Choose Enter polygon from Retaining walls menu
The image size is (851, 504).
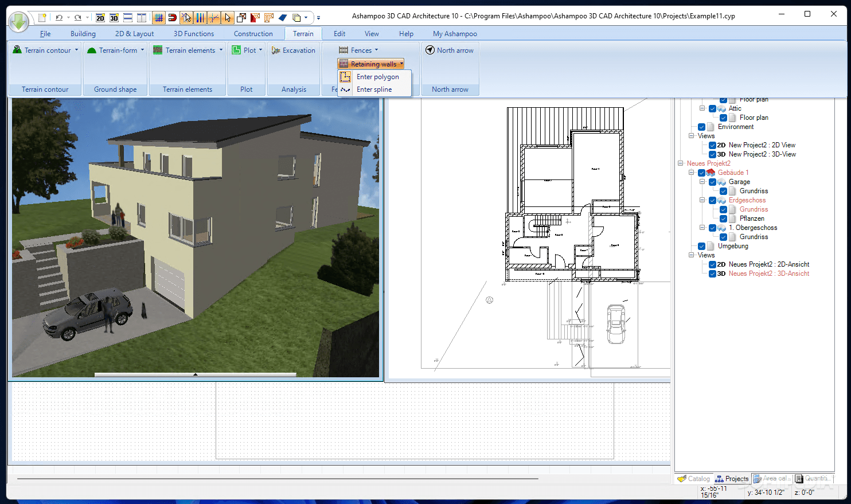tap(374, 77)
